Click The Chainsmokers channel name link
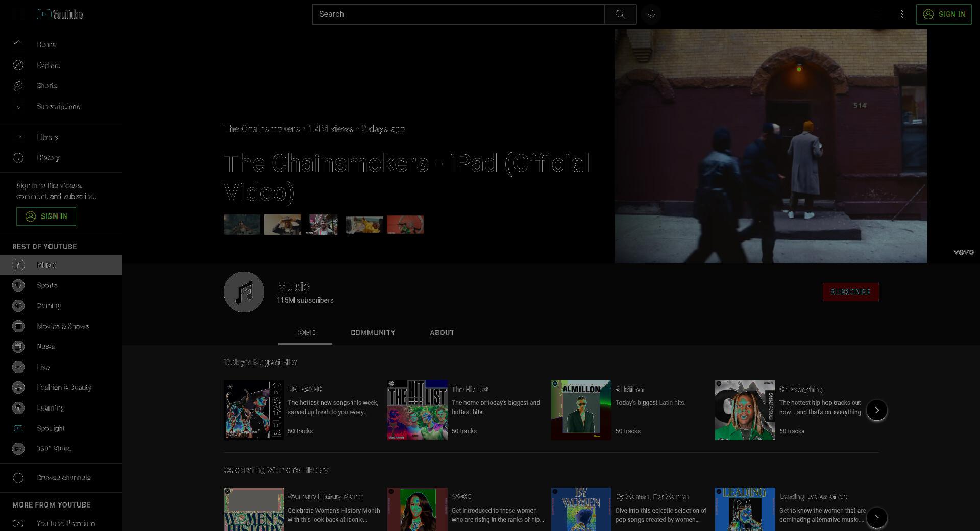 pos(261,129)
